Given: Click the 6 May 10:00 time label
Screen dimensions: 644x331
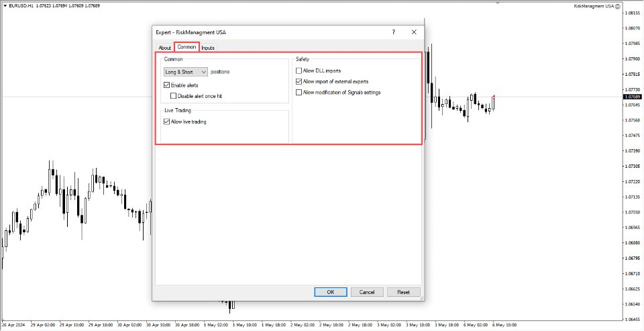Looking at the screenshot, I should (504, 325).
